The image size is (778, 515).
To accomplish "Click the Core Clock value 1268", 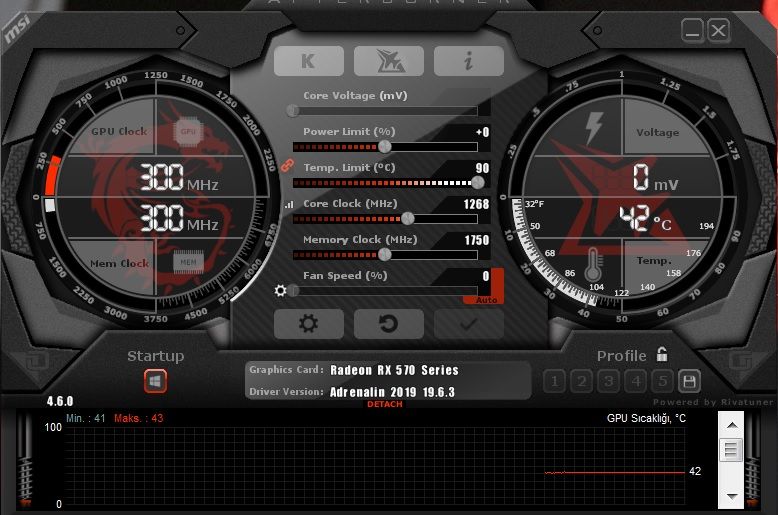I will pos(476,204).
